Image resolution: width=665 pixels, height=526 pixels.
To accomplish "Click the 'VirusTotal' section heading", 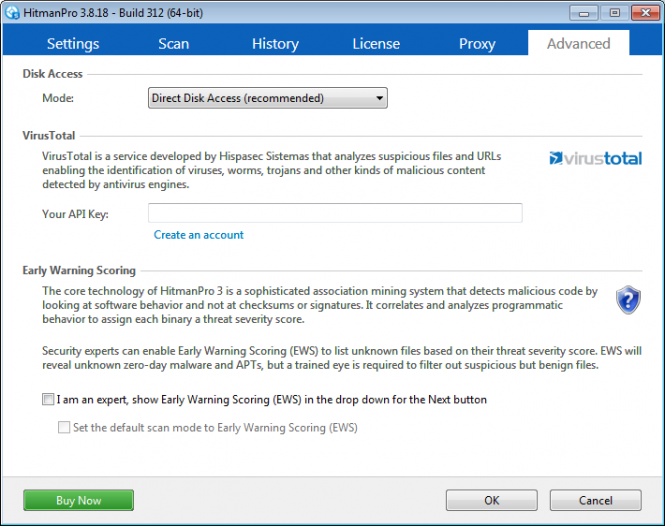I will pyautogui.click(x=49, y=135).
